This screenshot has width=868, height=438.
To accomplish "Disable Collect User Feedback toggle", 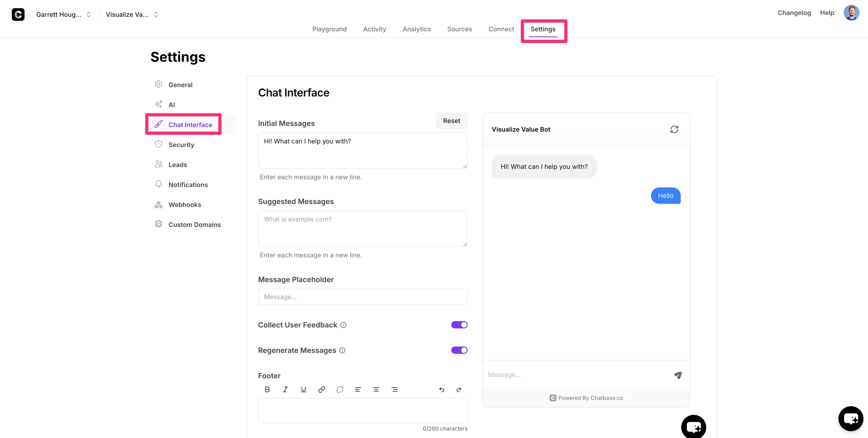I will (459, 325).
